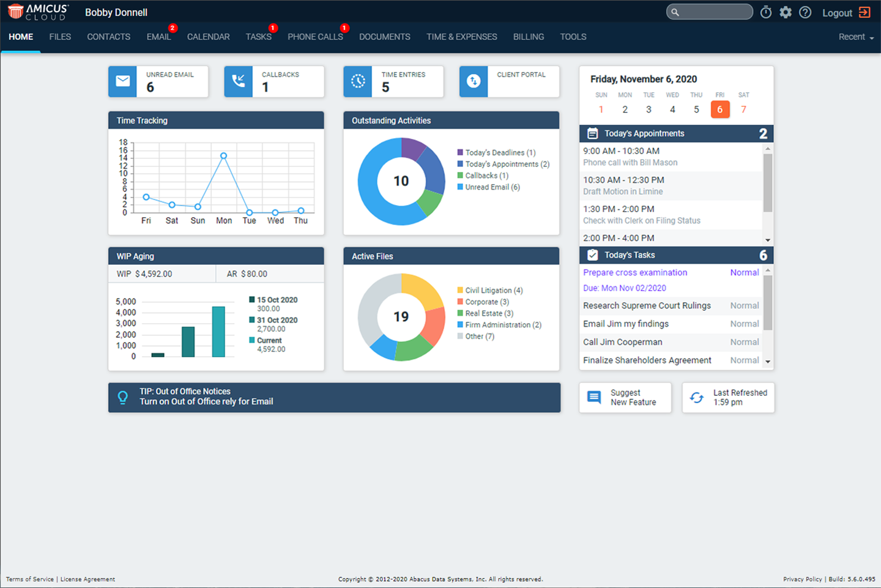Select the Research Supreme Court Rulings task

click(671, 306)
